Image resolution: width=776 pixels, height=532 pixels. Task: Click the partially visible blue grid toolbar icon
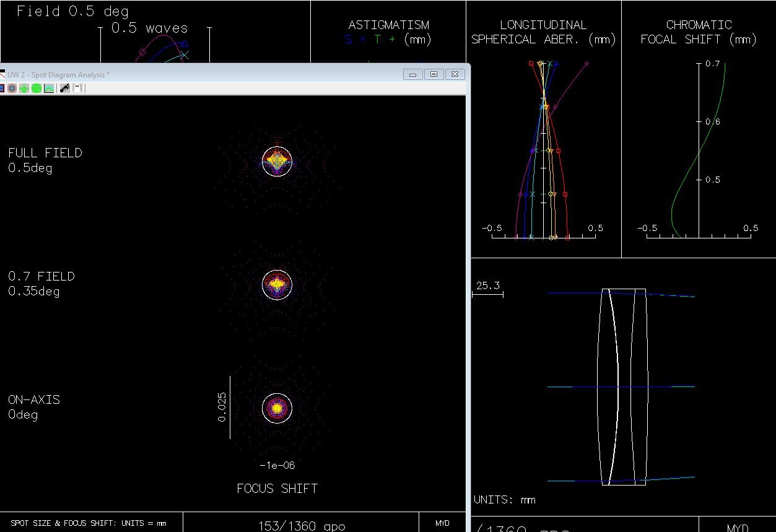[x=2, y=88]
